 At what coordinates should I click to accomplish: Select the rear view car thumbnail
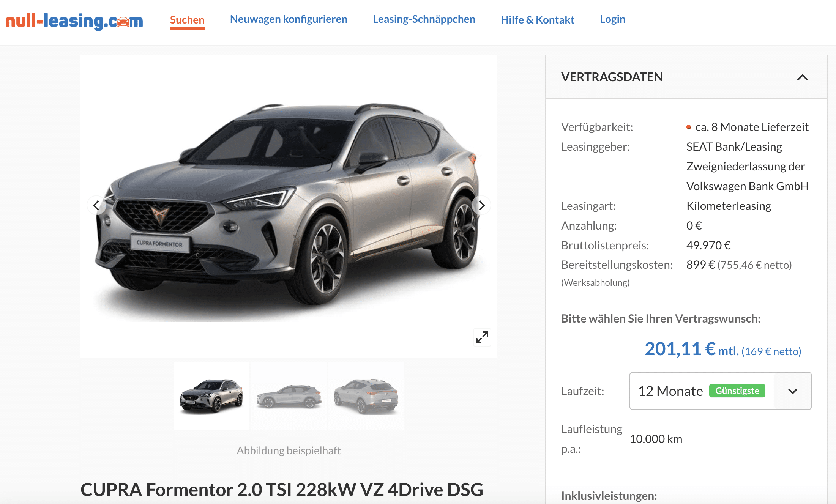(366, 396)
